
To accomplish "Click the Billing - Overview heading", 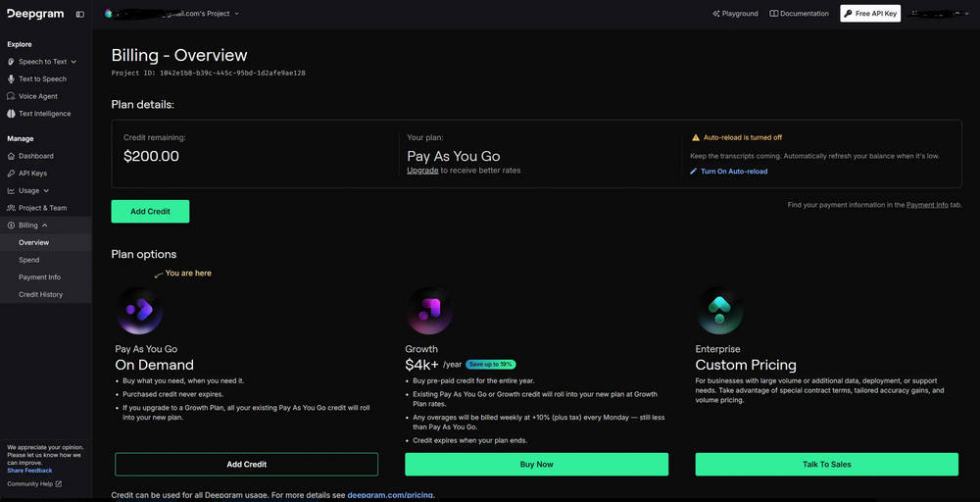I will (x=179, y=55).
